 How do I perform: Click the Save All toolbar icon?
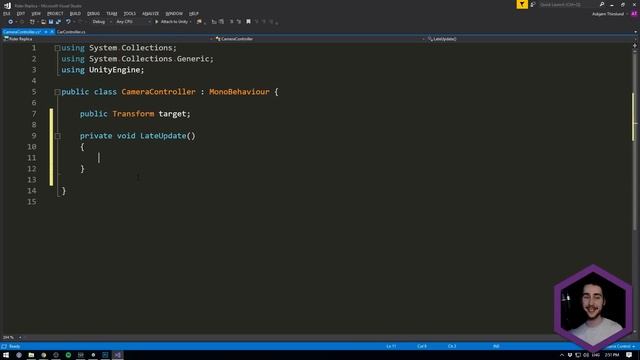coord(58,22)
